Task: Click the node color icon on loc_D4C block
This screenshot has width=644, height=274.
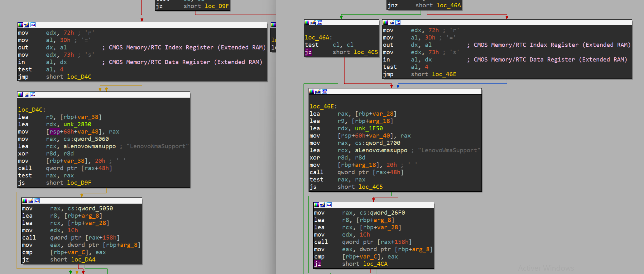Action: tap(20, 95)
